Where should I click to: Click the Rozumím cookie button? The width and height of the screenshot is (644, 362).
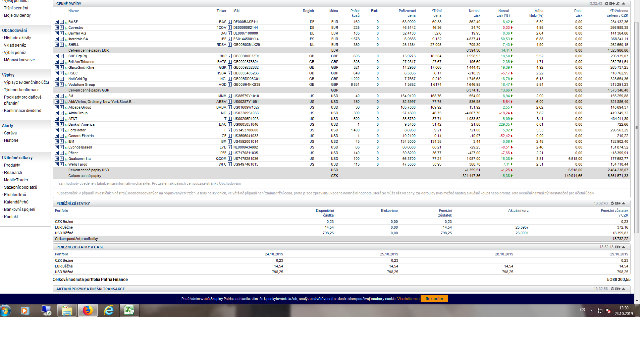pos(434,299)
